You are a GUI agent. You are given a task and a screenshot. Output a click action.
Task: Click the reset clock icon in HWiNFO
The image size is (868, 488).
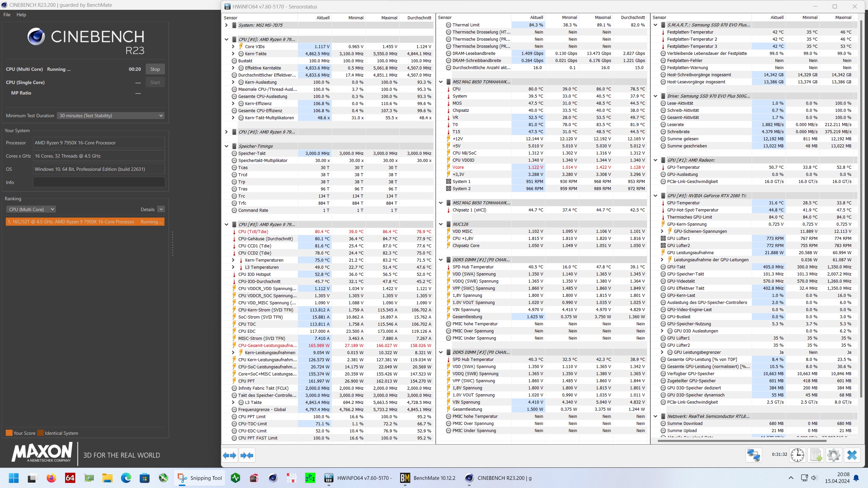click(x=797, y=455)
